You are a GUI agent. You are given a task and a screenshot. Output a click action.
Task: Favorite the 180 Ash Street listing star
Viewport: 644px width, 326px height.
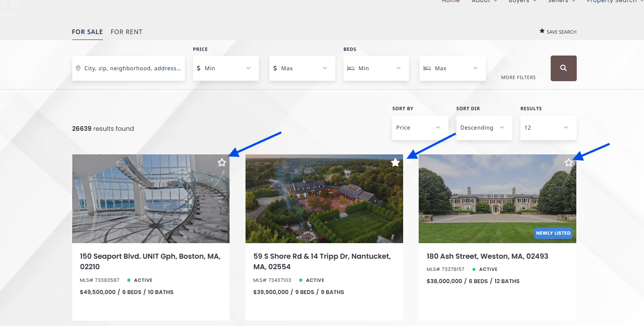coord(568,162)
